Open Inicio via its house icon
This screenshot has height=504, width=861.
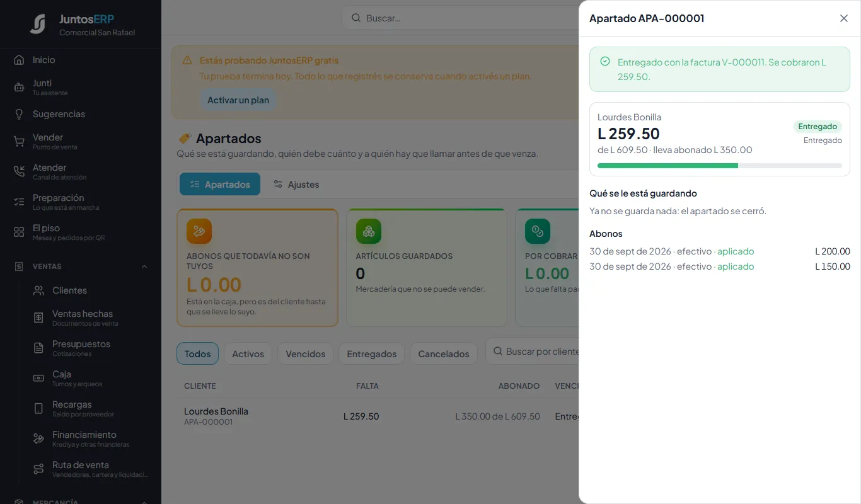(x=19, y=60)
